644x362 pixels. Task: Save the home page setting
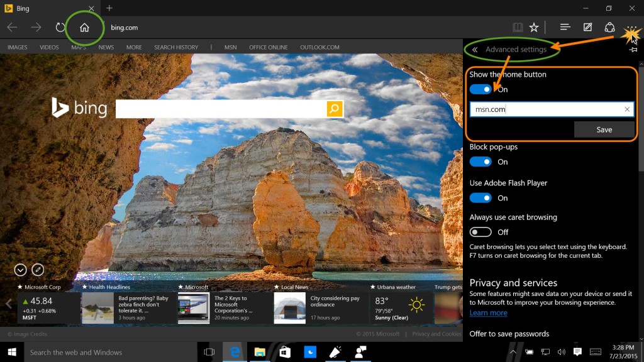[x=604, y=129]
